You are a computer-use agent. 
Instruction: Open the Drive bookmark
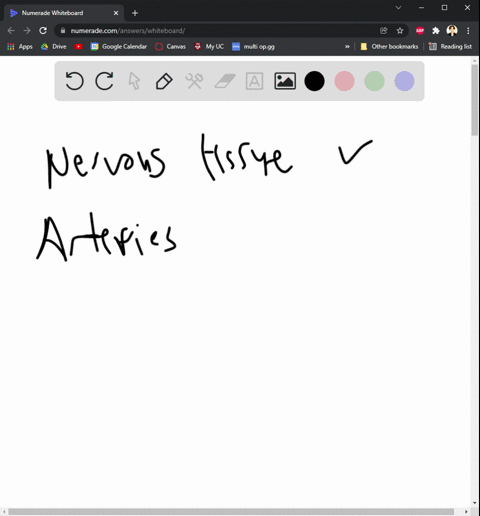click(54, 47)
